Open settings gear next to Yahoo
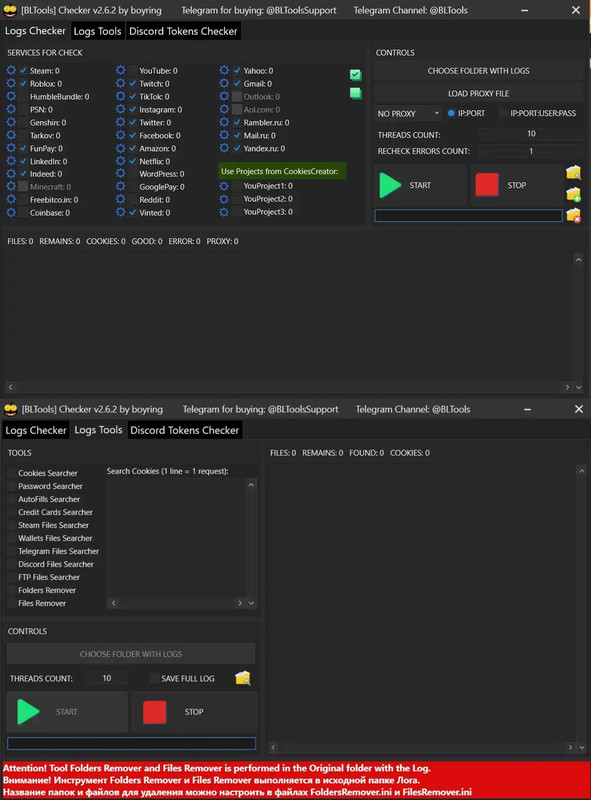 (x=224, y=70)
